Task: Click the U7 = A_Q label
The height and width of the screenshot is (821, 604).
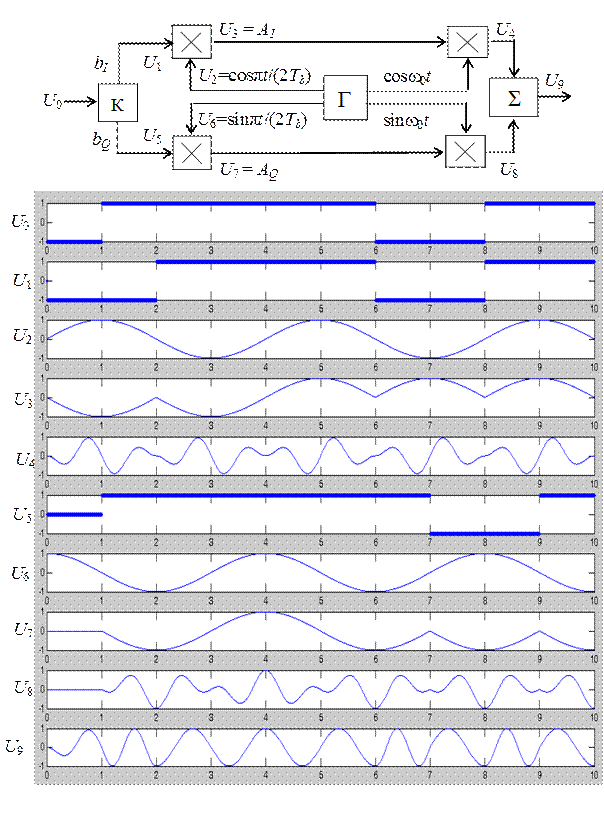Action: pyautogui.click(x=249, y=171)
